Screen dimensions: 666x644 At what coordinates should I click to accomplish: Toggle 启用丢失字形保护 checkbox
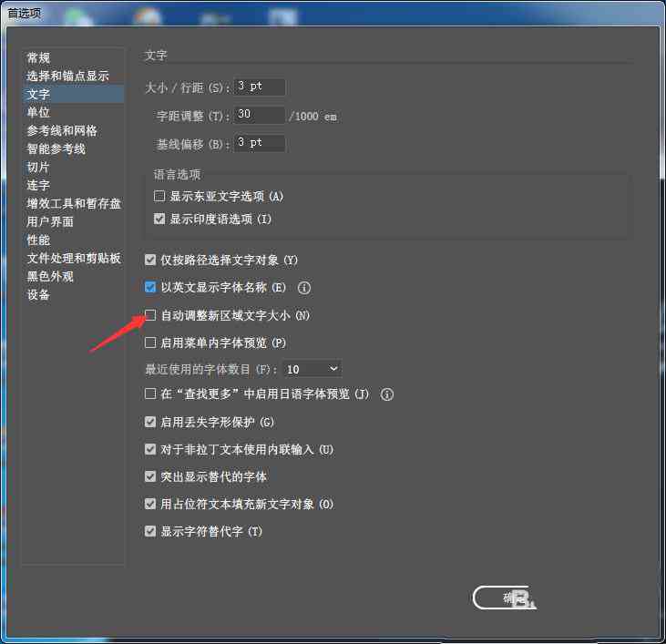[x=150, y=422]
